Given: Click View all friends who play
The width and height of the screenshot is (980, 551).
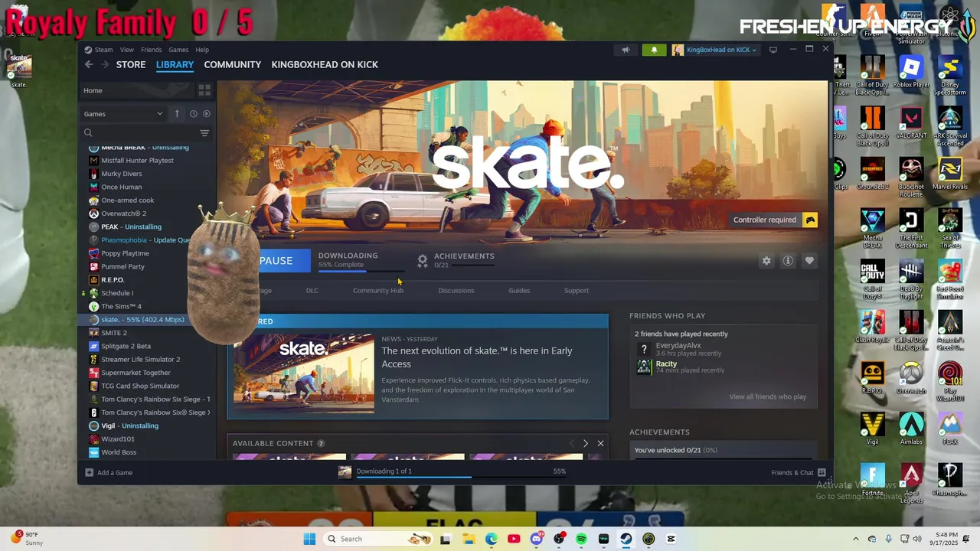Looking at the screenshot, I should pos(768,396).
